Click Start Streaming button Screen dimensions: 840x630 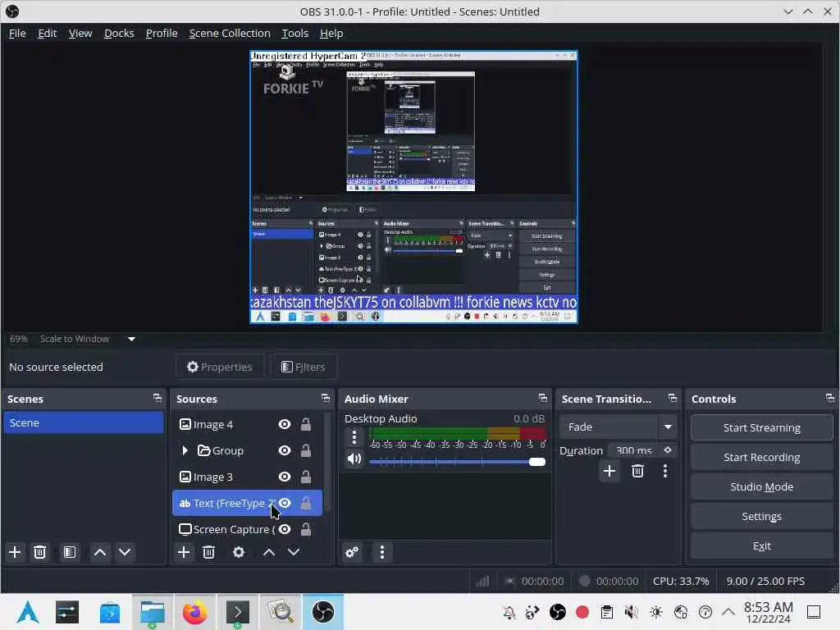761,427
